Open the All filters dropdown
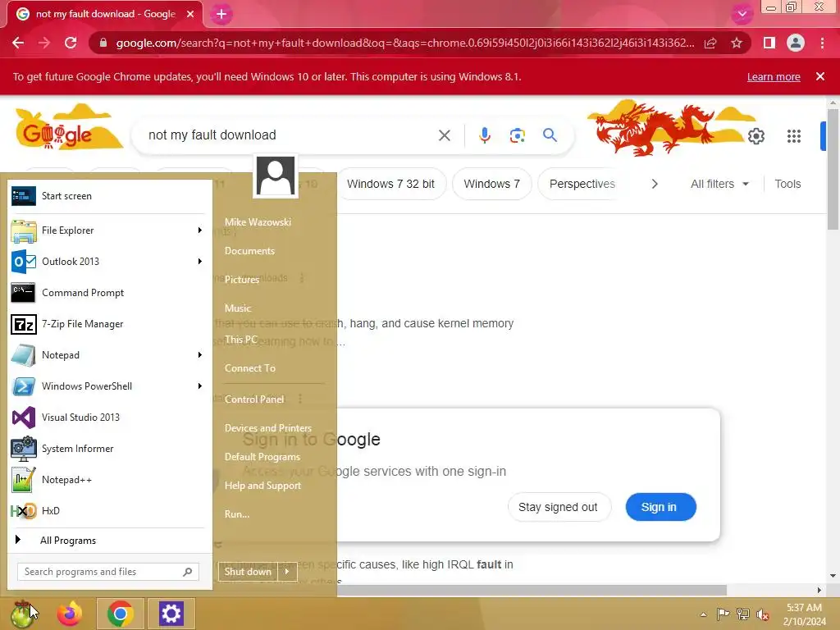This screenshot has height=630, width=840. (719, 185)
